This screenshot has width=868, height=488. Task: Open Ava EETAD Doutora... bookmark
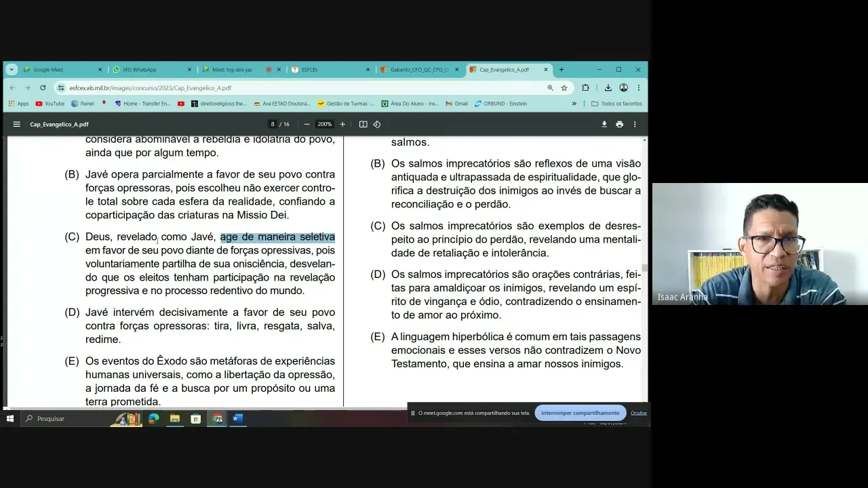[281, 104]
